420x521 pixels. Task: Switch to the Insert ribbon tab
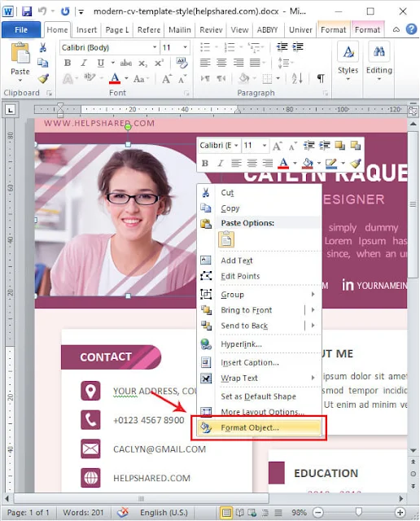(x=86, y=30)
